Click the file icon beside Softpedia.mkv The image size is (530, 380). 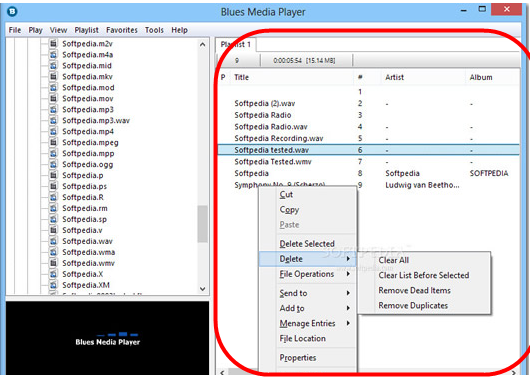[x=53, y=76]
